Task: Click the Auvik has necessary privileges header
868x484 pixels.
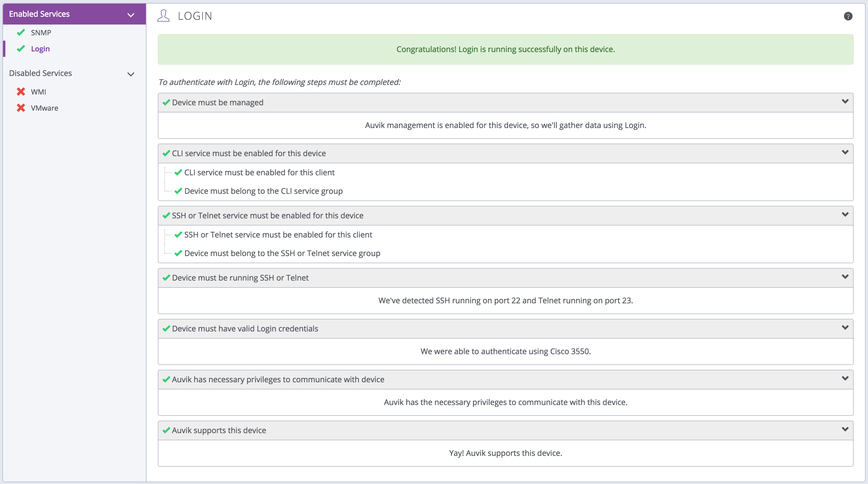Action: pos(278,379)
